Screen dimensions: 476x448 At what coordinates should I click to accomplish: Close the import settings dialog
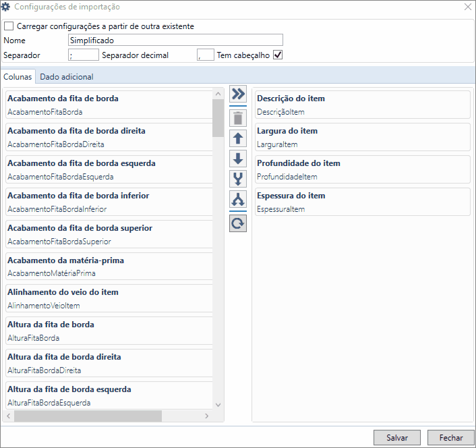pos(468,7)
